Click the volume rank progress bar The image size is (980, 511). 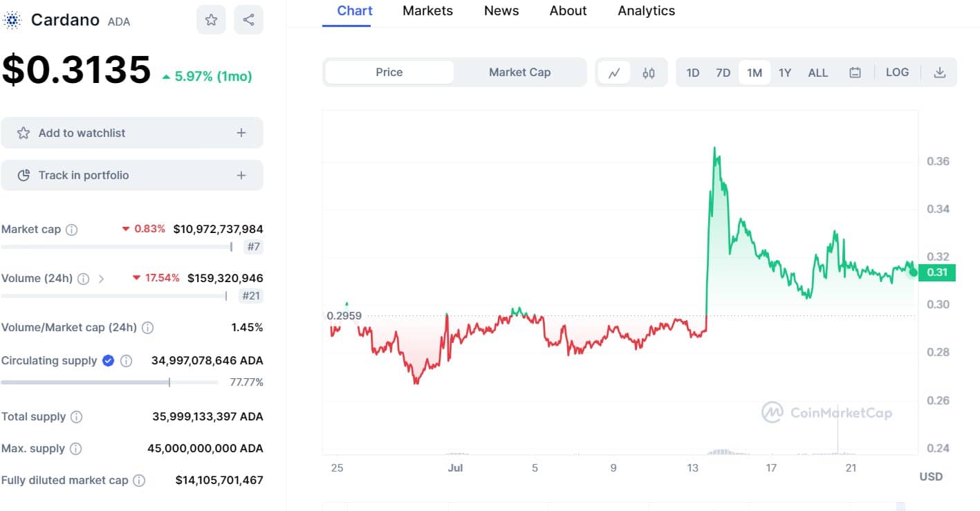tap(114, 296)
